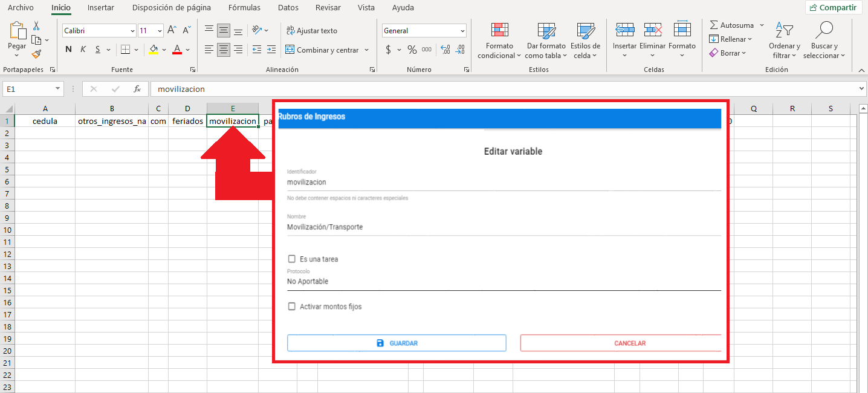Open the Rellenar dropdown
The height and width of the screenshot is (393, 868).
[x=731, y=39]
